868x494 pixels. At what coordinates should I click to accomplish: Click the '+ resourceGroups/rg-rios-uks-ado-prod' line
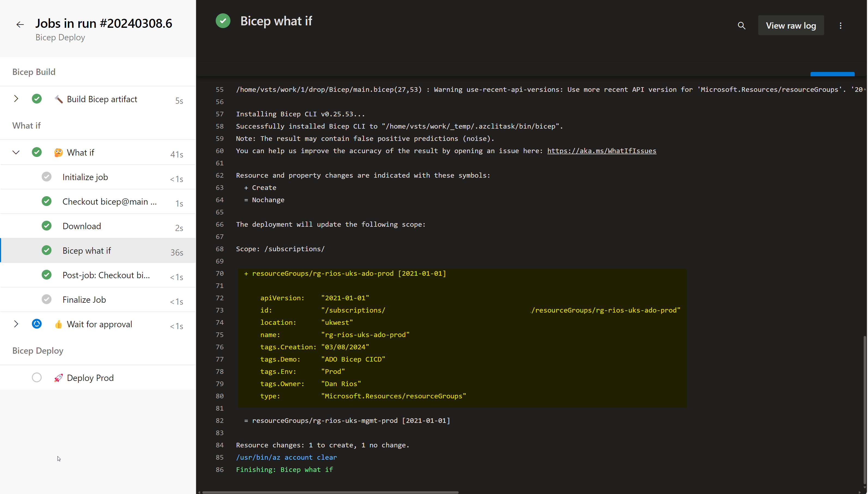[345, 273]
